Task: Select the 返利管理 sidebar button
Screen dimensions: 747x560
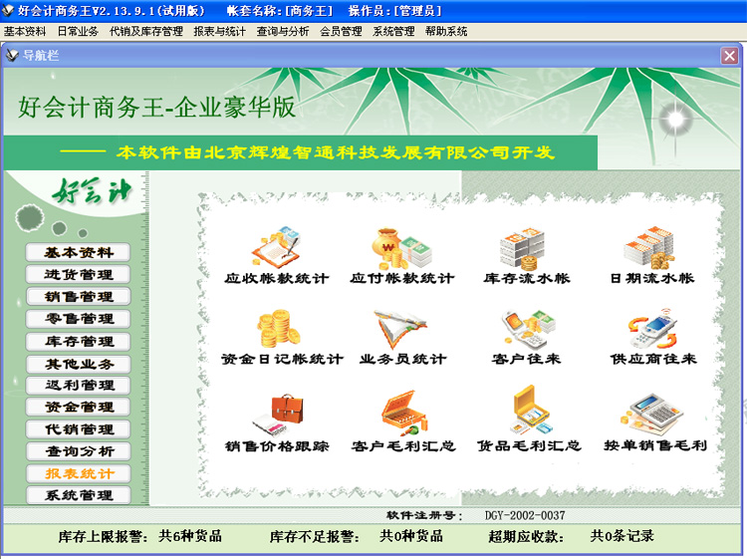Action: tap(78, 385)
